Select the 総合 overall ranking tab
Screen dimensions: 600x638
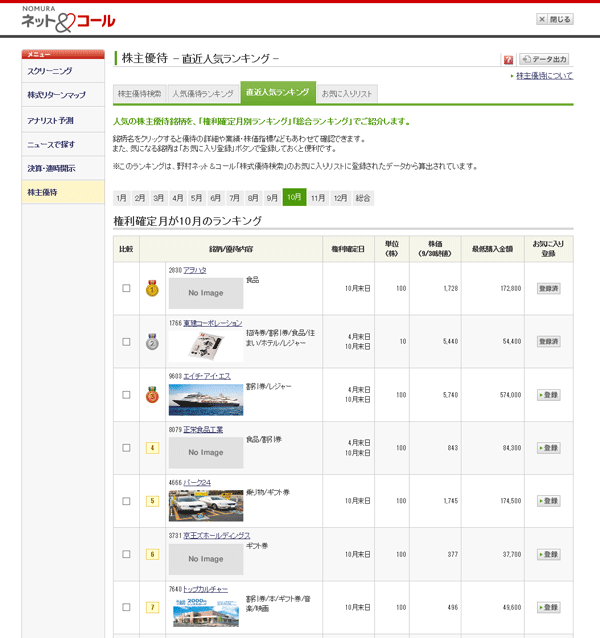point(363,198)
